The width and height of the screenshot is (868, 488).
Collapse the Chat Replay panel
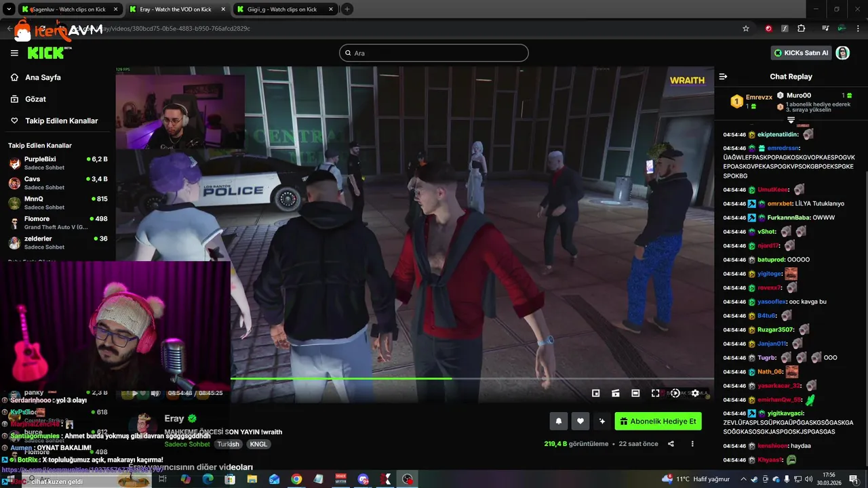(x=723, y=77)
